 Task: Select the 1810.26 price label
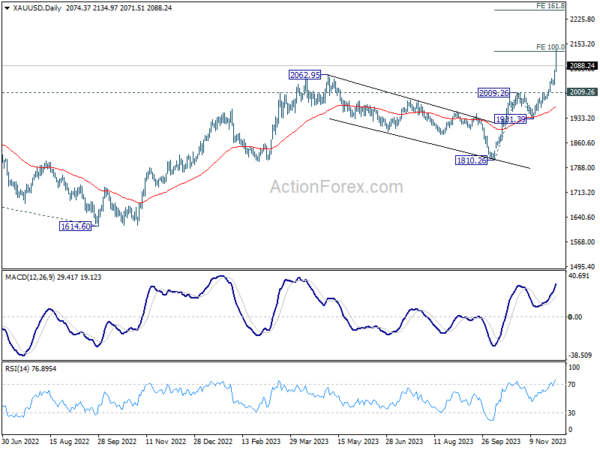(471, 160)
